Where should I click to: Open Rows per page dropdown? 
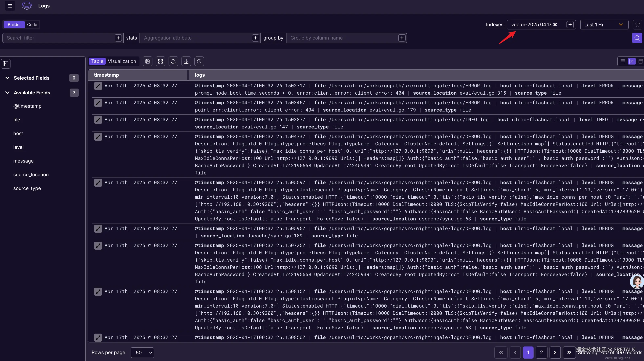tap(142, 353)
